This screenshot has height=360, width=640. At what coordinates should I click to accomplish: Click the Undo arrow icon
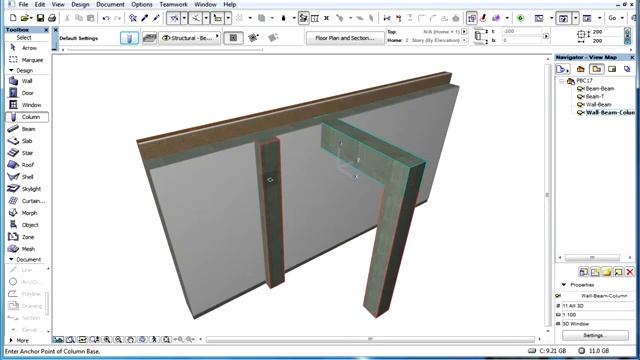[x=106, y=18]
